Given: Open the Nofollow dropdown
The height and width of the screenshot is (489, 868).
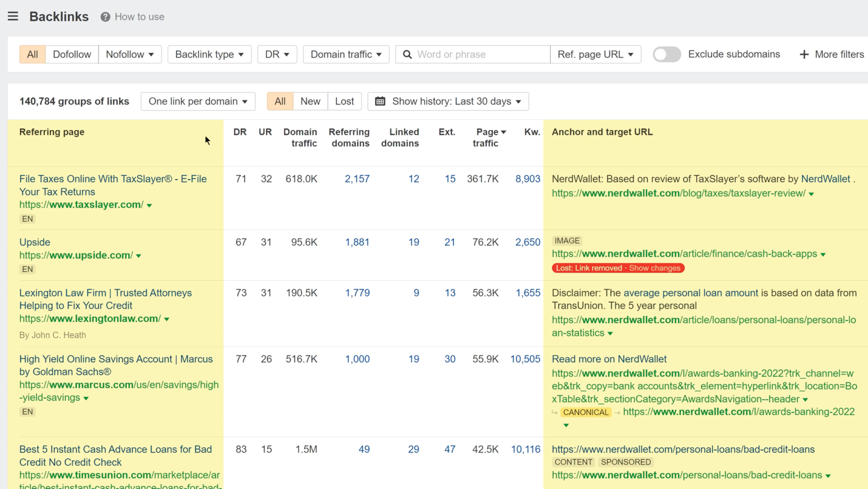Looking at the screenshot, I should [130, 55].
